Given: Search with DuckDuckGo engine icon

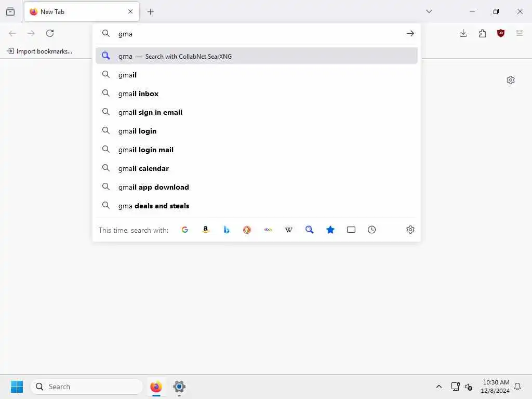Looking at the screenshot, I should click(x=247, y=230).
